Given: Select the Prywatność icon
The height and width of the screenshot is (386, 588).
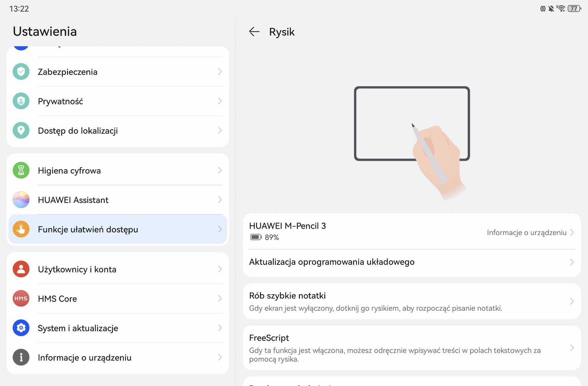Looking at the screenshot, I should 21,101.
